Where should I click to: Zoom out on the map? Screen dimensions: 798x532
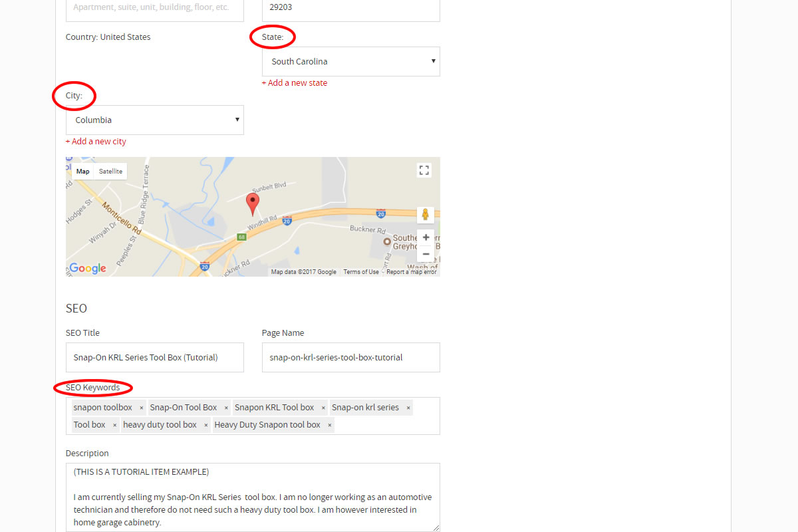426,254
